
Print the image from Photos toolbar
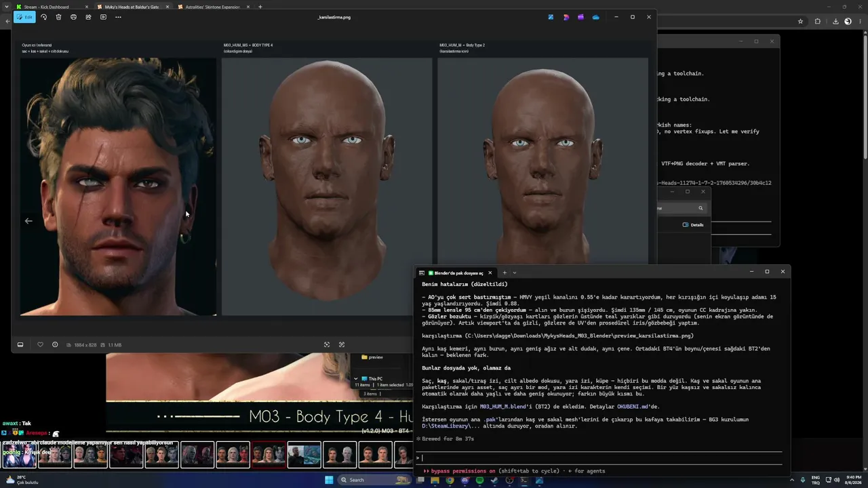point(73,17)
